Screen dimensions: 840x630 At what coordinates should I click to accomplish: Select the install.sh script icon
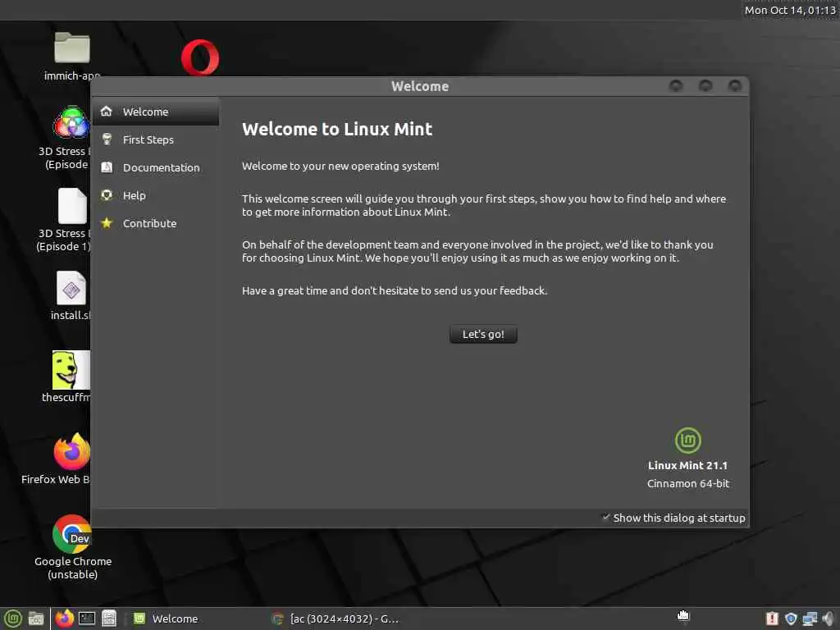coord(71,288)
